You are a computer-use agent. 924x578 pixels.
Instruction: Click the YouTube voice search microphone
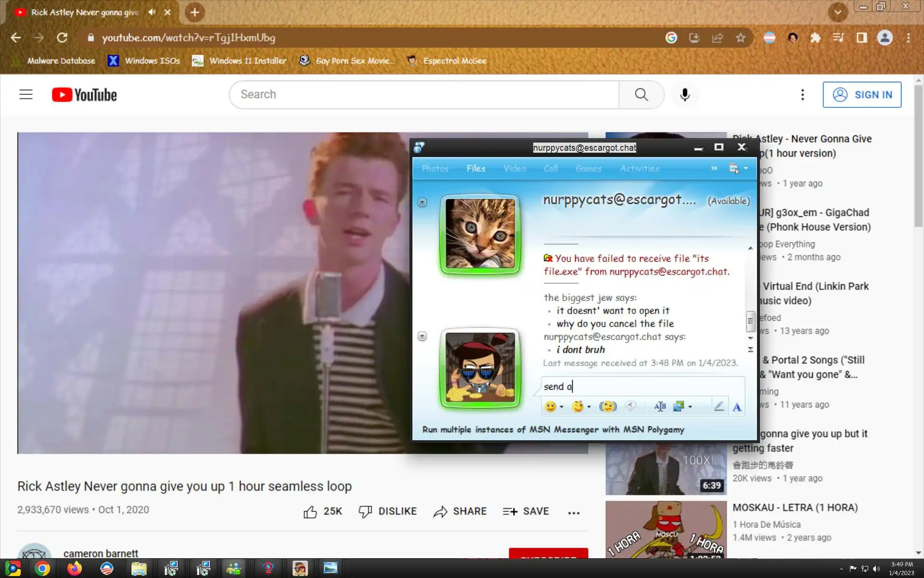click(x=684, y=94)
